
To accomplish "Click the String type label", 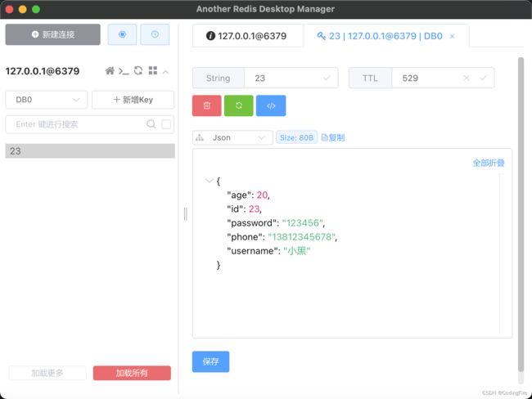I will (x=219, y=78).
